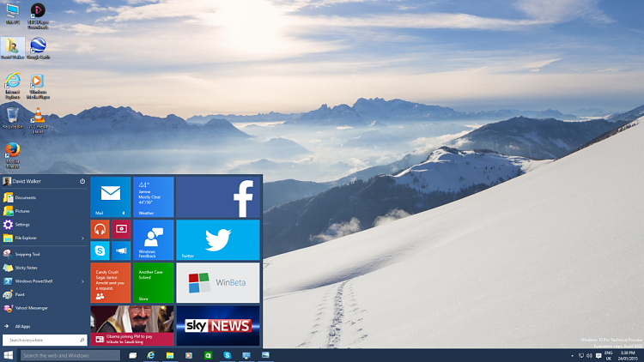Open the clock and date flyout

(x=628, y=355)
